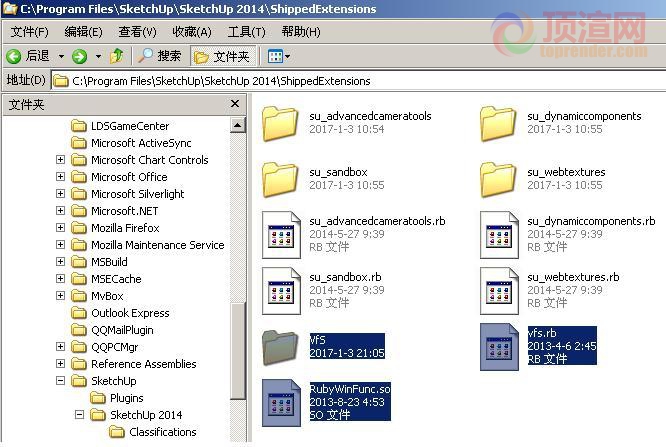This screenshot has width=666, height=447.
Task: Click the su_sandbox.rb file name text
Action: point(345,277)
